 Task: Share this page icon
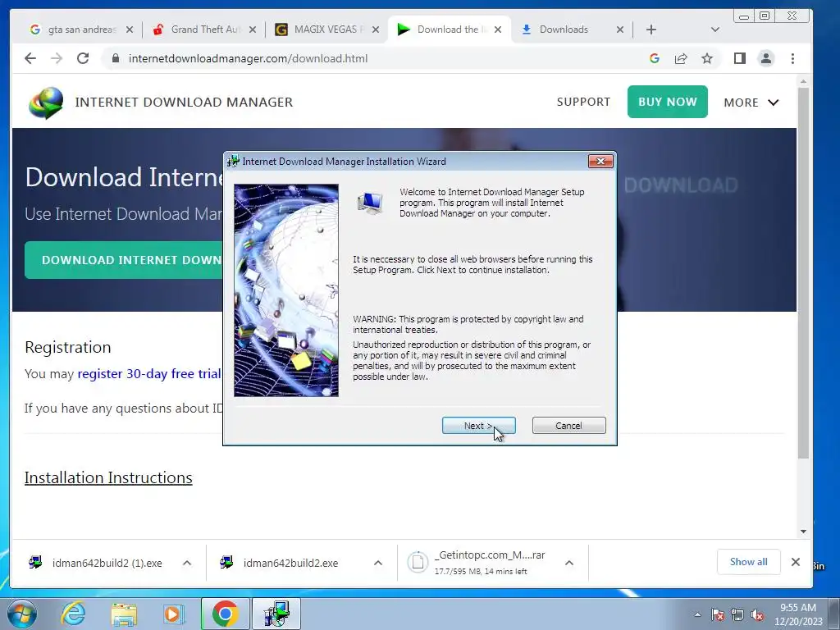(680, 58)
